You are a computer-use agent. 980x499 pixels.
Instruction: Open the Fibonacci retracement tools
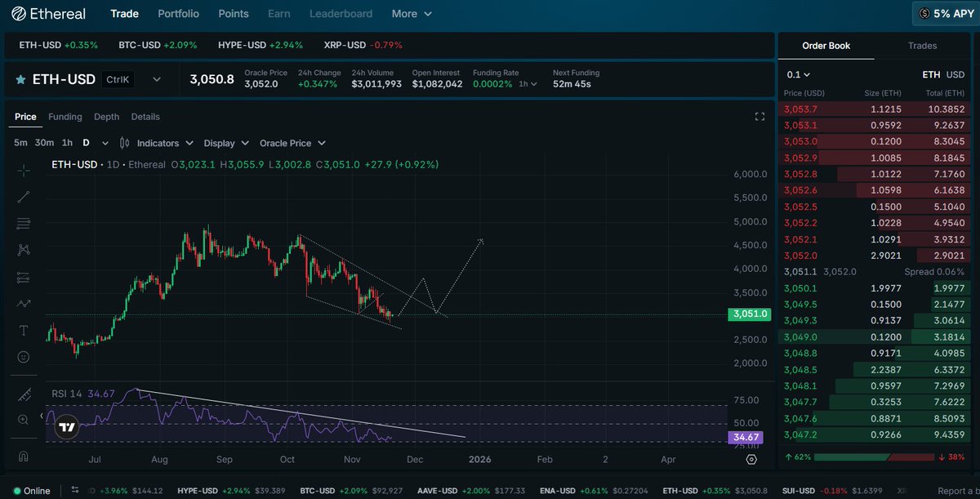tap(24, 223)
